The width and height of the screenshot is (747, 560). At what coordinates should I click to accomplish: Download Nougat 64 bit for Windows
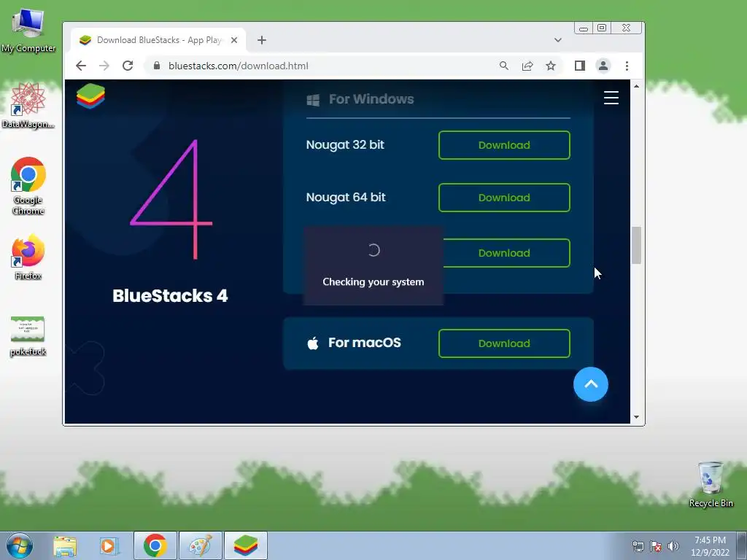504,198
